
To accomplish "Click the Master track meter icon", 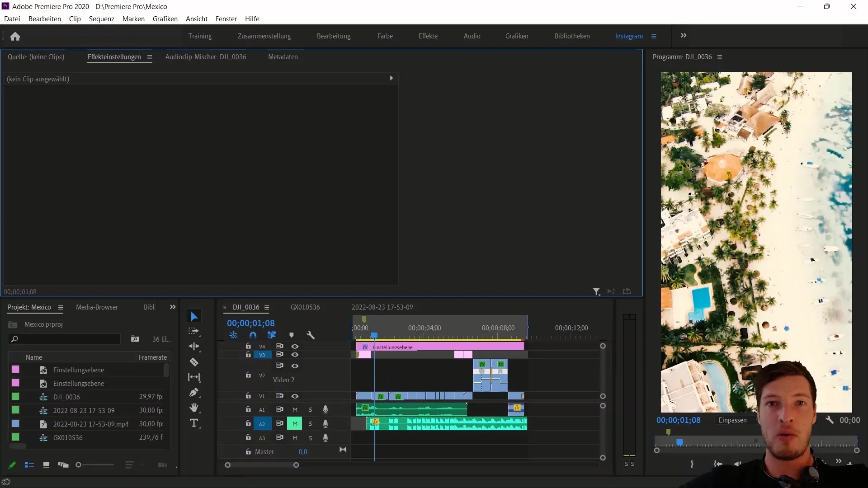I will (x=343, y=450).
